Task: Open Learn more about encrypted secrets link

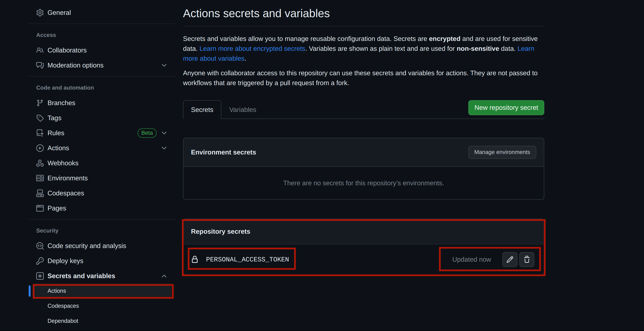Action: (x=252, y=48)
